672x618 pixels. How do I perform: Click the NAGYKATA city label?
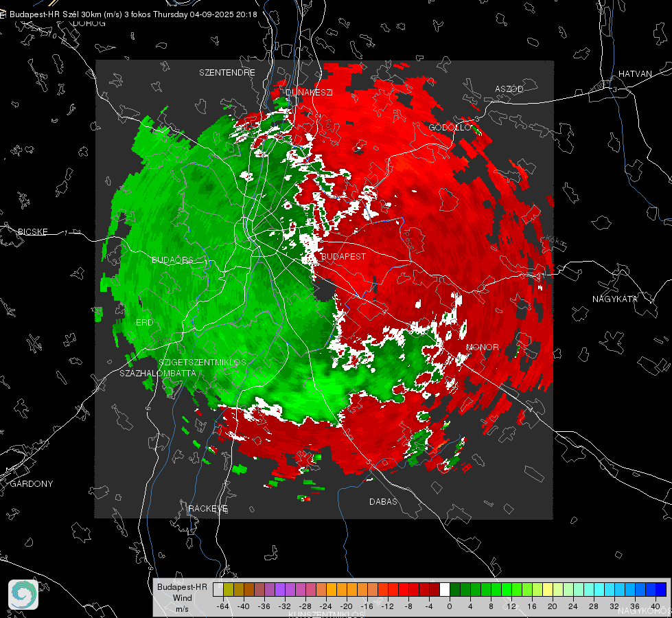pyautogui.click(x=615, y=299)
